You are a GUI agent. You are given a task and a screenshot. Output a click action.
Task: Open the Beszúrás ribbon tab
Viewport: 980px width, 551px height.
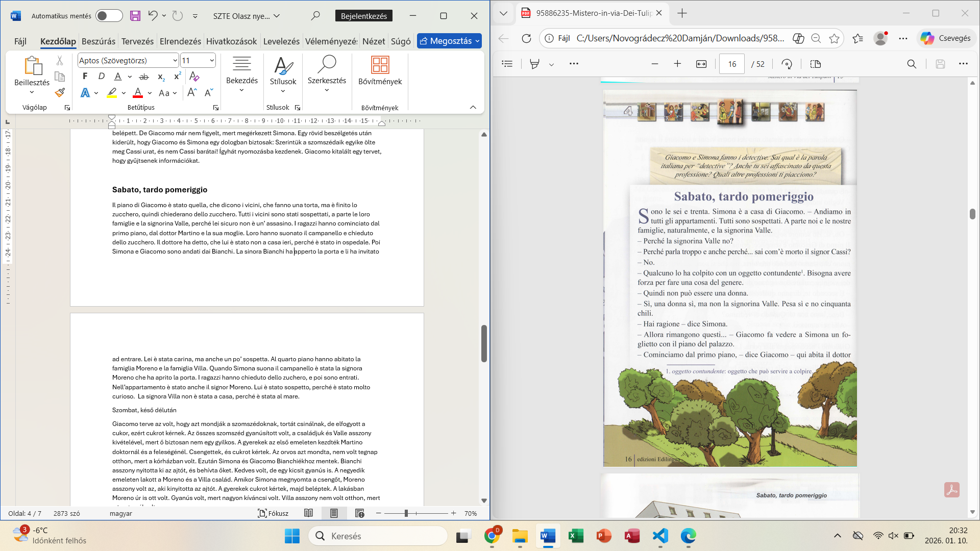click(x=99, y=41)
